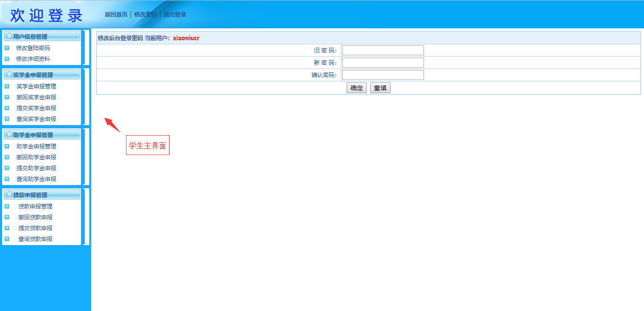Click the star icon beside 奖学金申报管理
644x311 pixels.
[x=9, y=74]
